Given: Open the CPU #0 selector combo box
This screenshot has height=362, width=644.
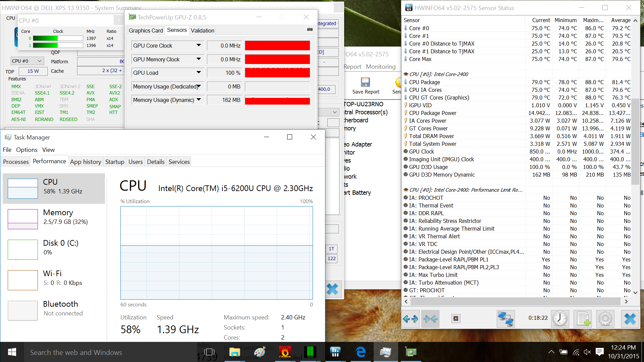Looking at the screenshot, I should 27,61.
